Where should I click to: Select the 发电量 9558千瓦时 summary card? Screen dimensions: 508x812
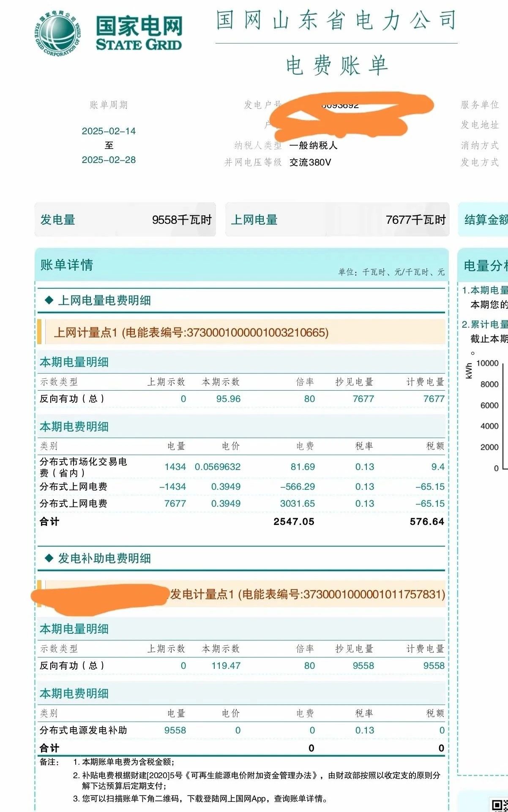pyautogui.click(x=125, y=220)
